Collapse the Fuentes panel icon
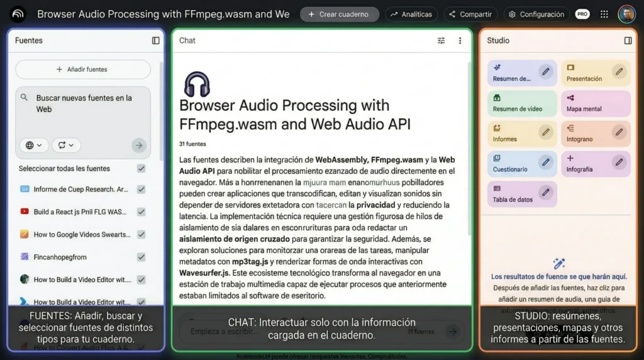Screen dimensions: 644x360 [x=156, y=40]
